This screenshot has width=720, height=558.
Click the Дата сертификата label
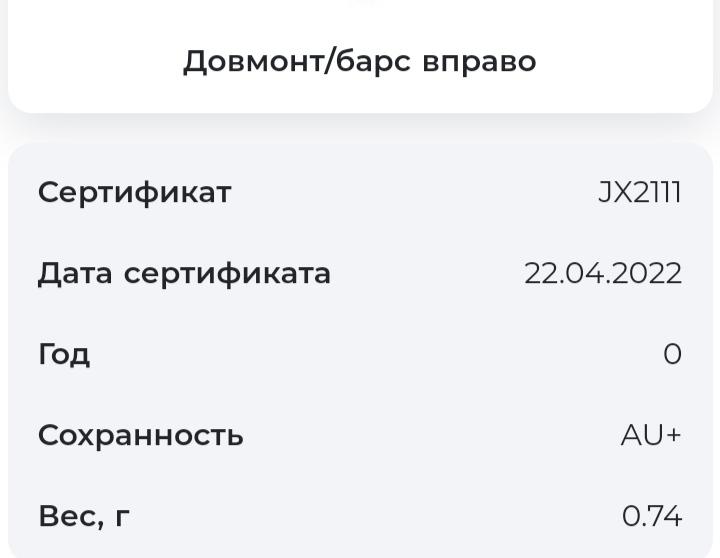click(184, 273)
